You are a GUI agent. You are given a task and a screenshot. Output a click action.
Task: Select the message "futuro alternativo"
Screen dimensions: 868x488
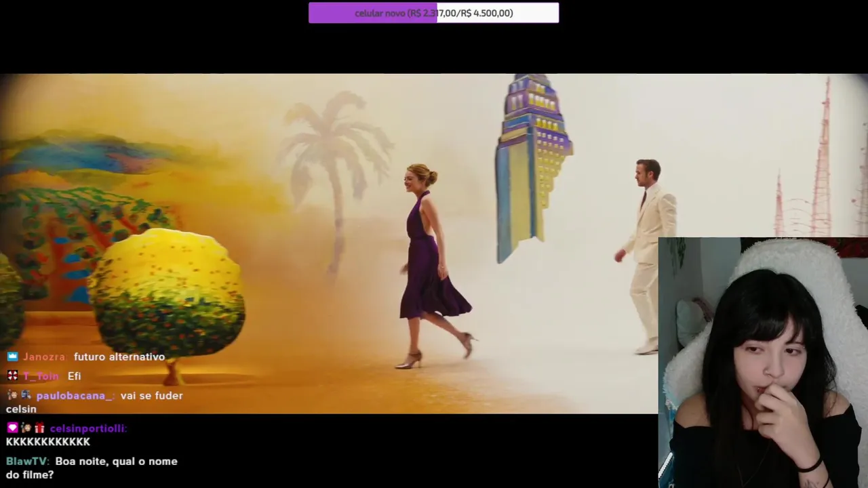tap(119, 357)
